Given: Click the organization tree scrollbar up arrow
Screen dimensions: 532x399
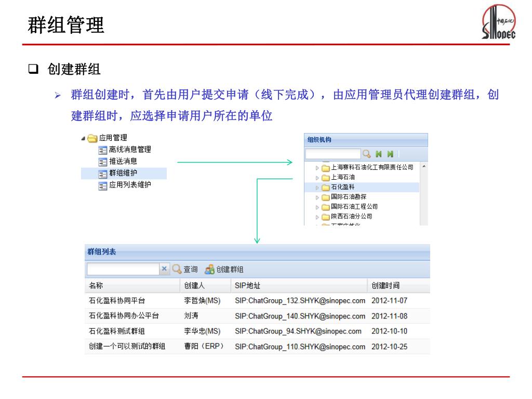Looking at the screenshot, I should [x=424, y=167].
